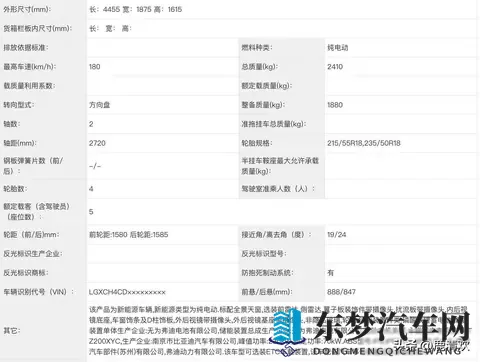Click the 前悬/后悬(mm) label

click(267, 292)
